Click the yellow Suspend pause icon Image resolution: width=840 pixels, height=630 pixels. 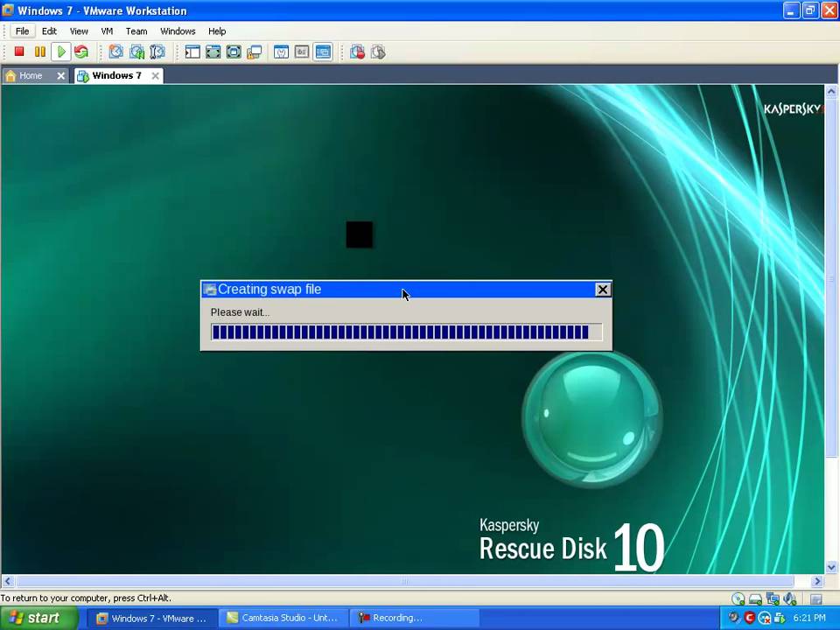pos(40,52)
